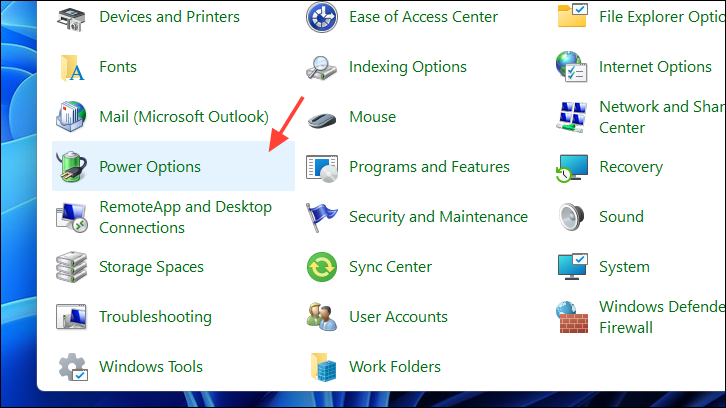Select the Sync Center green icon
The width and height of the screenshot is (726, 408).
(322, 267)
